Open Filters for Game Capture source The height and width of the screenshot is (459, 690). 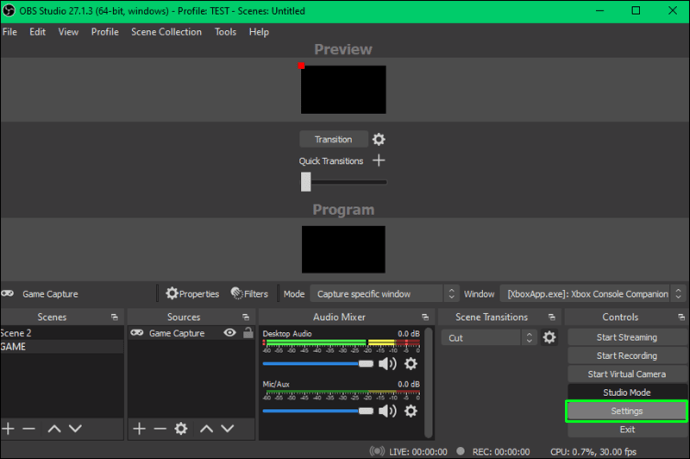click(250, 294)
